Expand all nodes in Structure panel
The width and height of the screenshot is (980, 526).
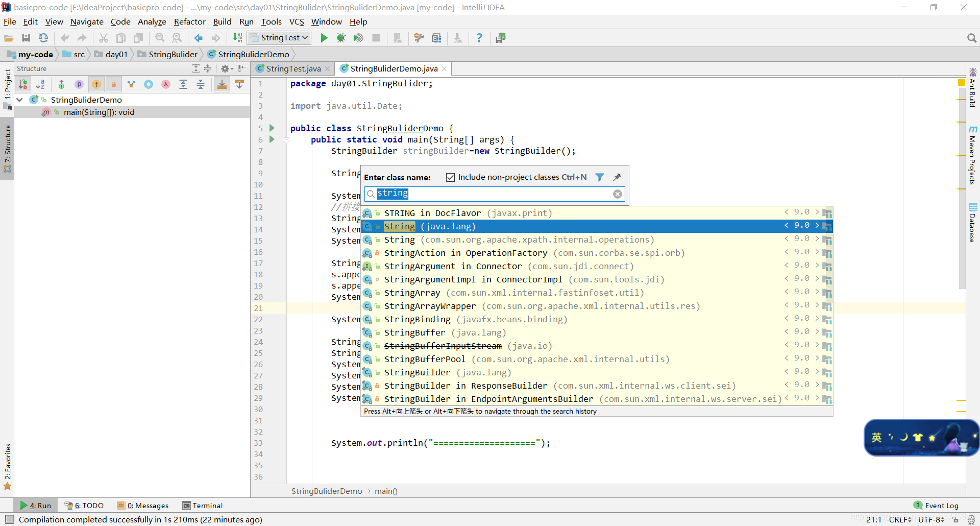pos(196,68)
